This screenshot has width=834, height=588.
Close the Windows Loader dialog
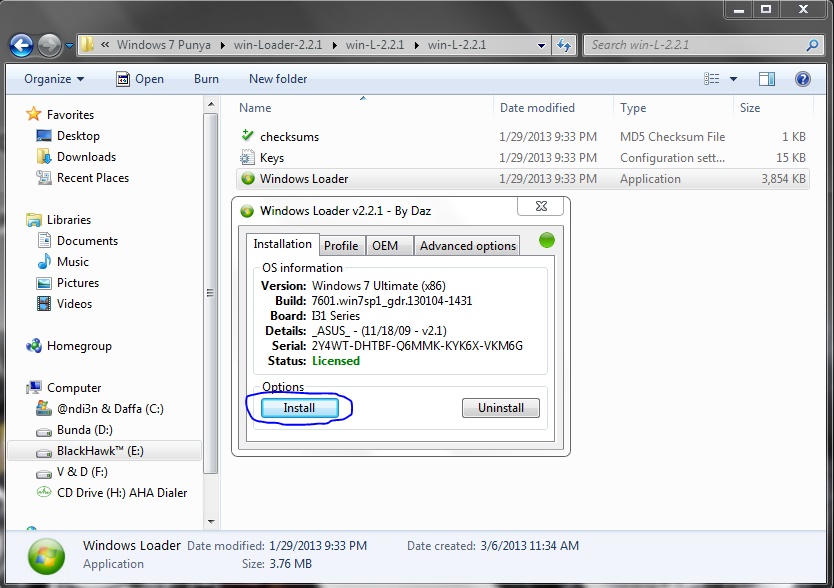pos(541,206)
